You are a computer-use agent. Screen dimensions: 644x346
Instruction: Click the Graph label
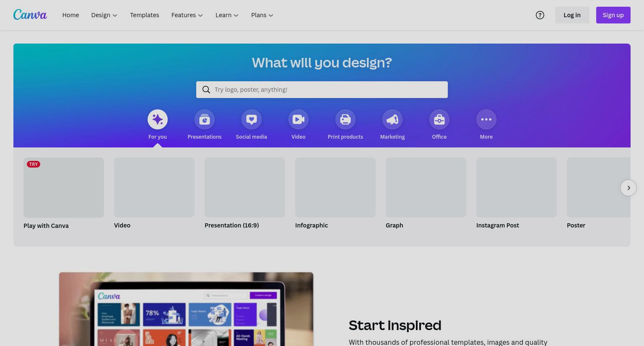click(x=395, y=225)
